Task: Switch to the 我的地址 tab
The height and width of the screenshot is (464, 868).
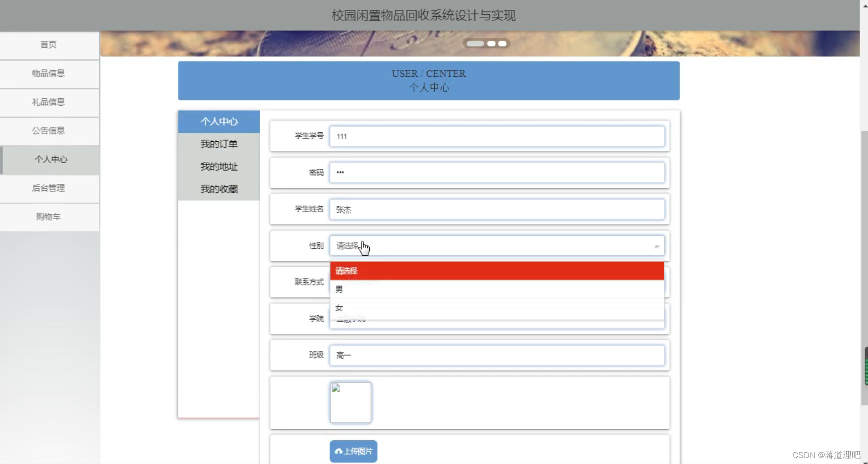Action: pyautogui.click(x=219, y=167)
